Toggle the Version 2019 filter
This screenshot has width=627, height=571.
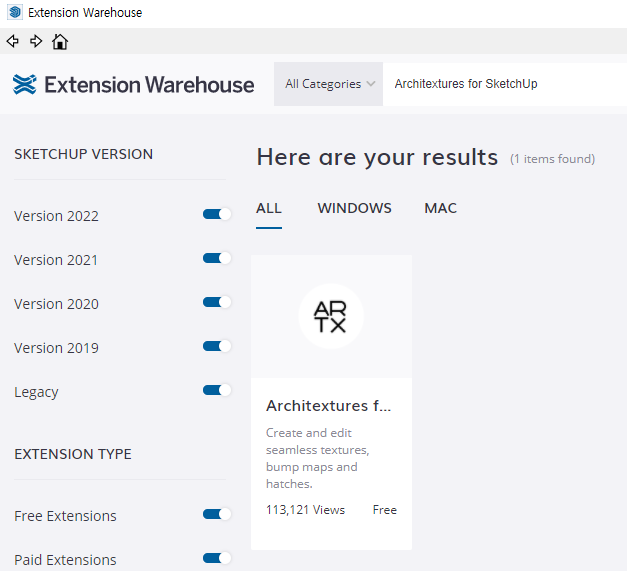217,346
